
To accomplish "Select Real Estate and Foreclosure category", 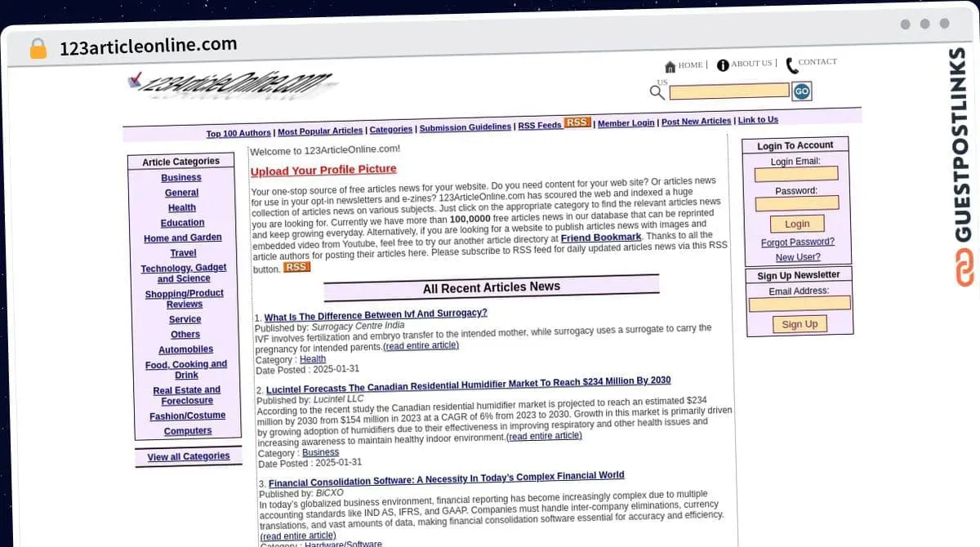I will [187, 395].
